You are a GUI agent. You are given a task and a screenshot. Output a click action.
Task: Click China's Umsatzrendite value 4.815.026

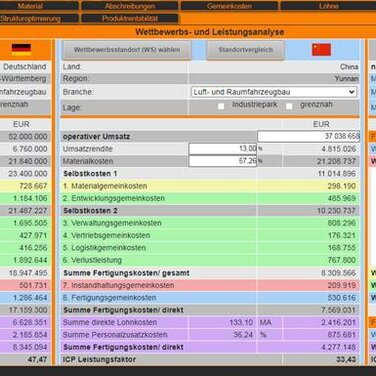click(x=339, y=149)
